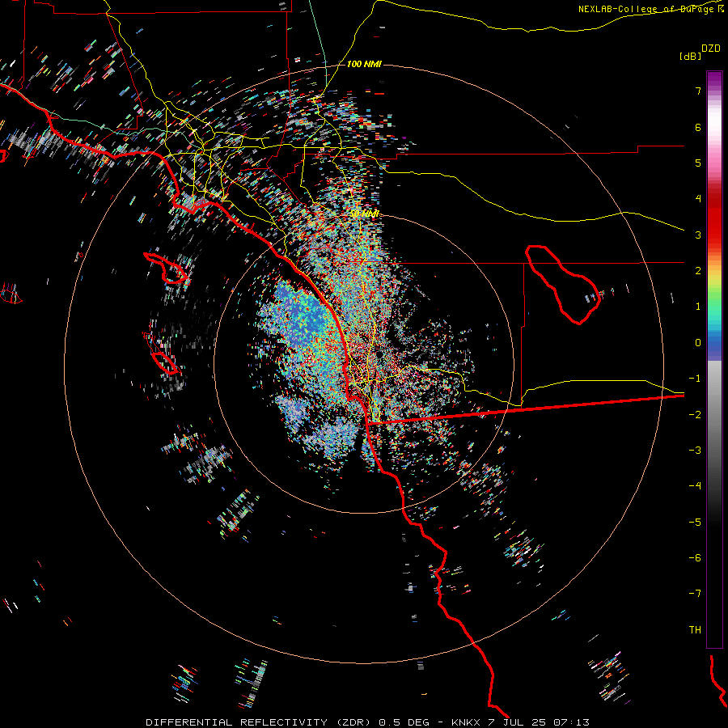
Task: Click the ZDR color scale bar
Action: click(714, 359)
